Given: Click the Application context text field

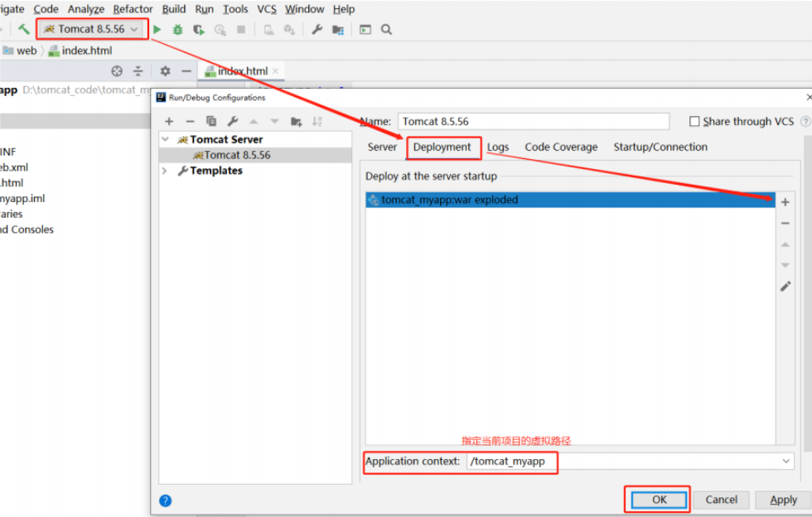Looking at the screenshot, I should [621, 461].
